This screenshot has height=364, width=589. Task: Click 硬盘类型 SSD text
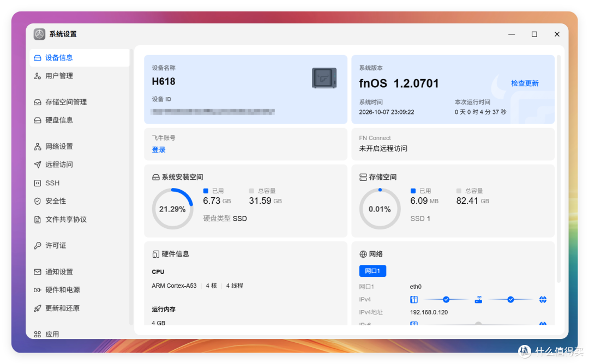point(225,219)
